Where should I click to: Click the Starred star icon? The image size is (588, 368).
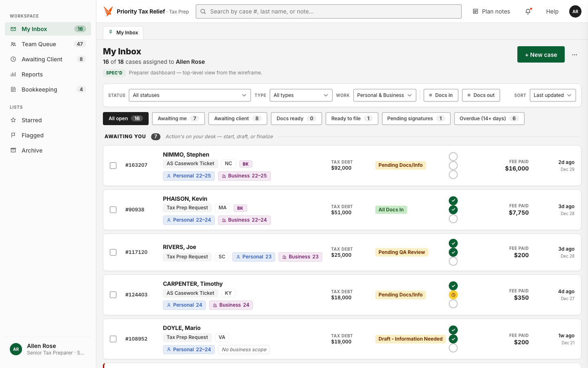pos(13,120)
